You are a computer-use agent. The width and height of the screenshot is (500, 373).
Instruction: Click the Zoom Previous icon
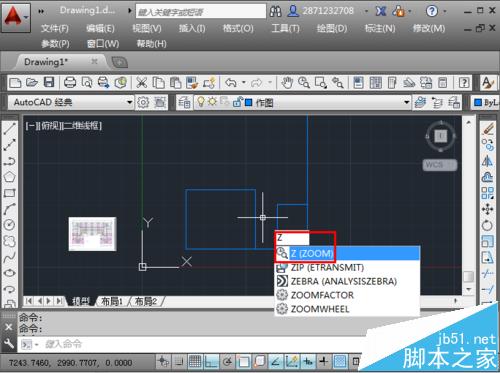pos(338,83)
